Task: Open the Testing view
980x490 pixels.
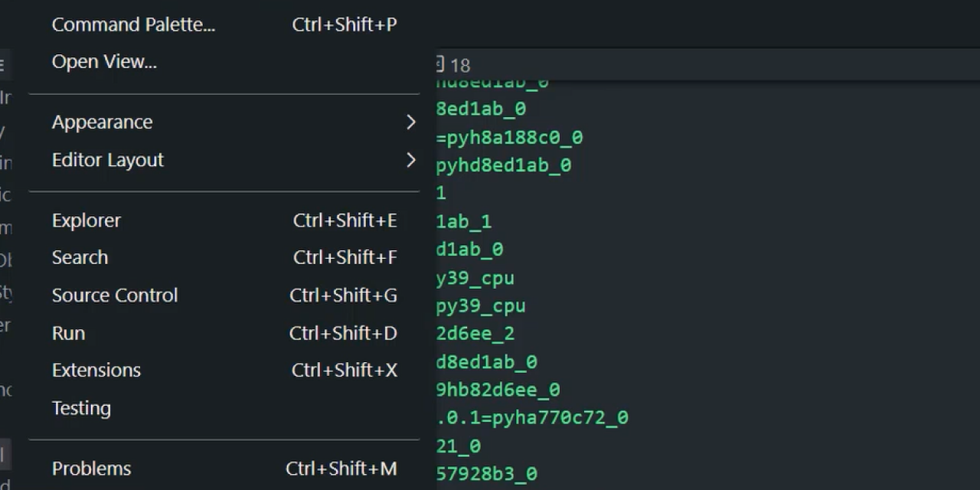Action: (81, 408)
